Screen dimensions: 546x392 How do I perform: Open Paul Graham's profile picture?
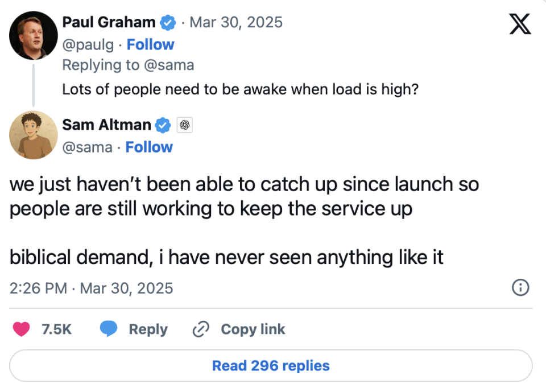pos(32,35)
